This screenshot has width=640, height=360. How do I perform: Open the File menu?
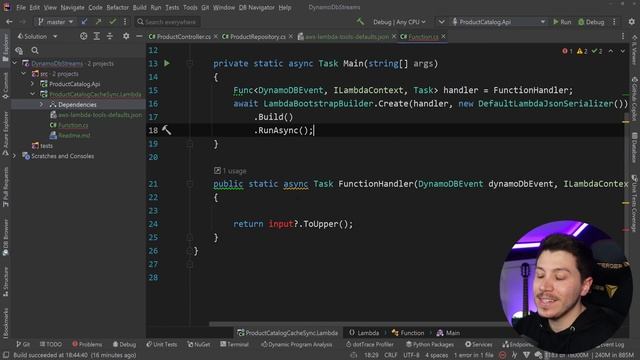21,7
